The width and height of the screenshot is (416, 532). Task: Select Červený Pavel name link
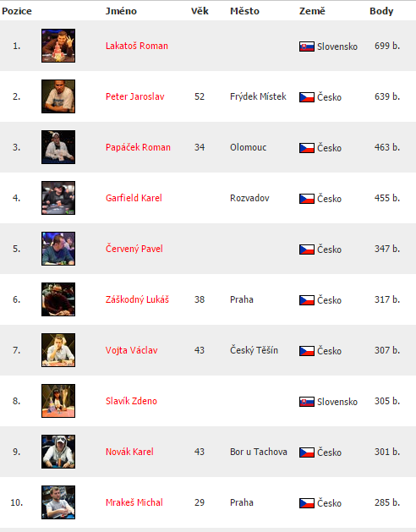point(134,249)
